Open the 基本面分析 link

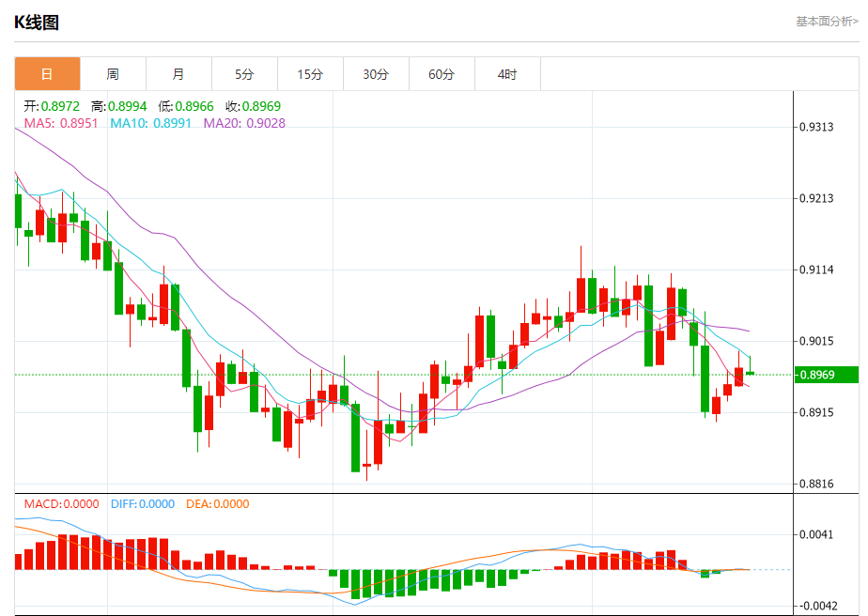(827, 22)
